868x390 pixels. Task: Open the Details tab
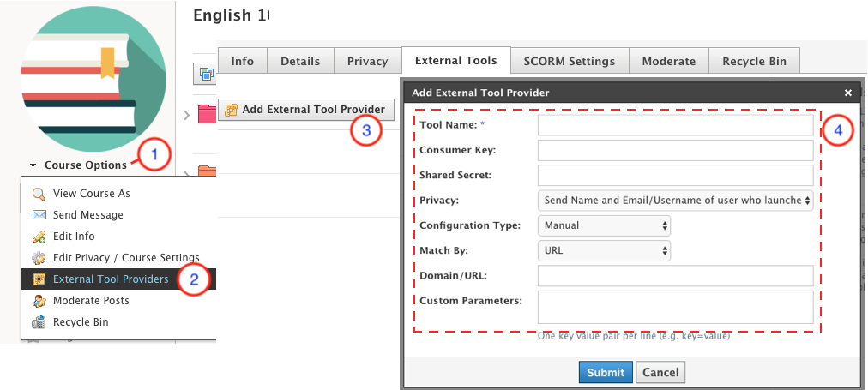(x=300, y=62)
